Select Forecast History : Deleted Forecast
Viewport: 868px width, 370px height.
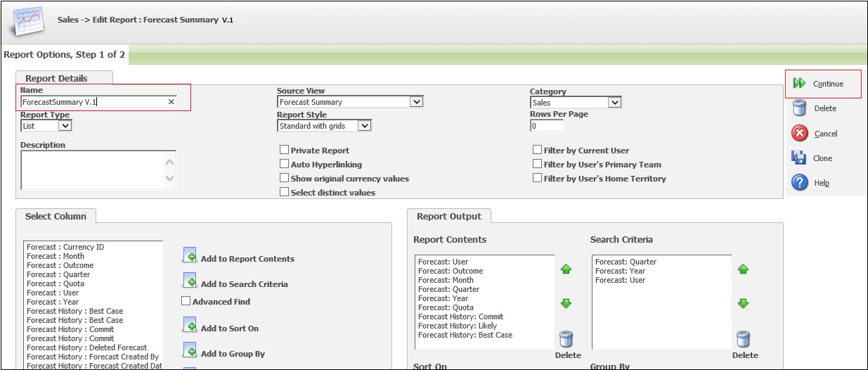86,347
